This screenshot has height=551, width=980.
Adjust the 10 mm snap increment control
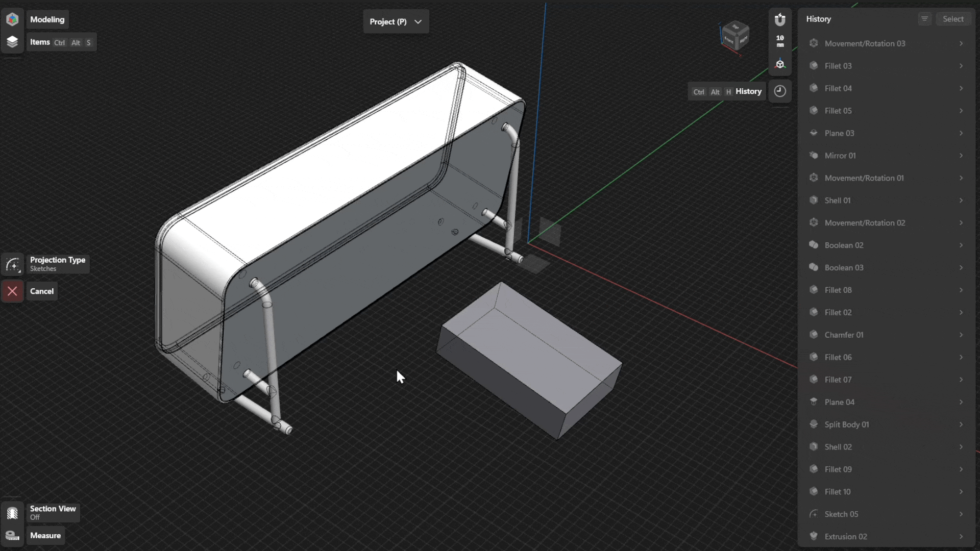[x=780, y=41]
